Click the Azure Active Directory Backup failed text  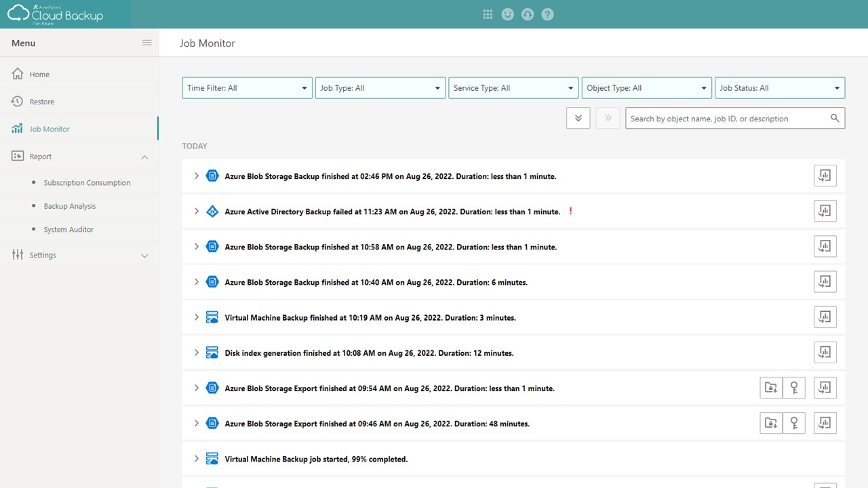coord(393,211)
